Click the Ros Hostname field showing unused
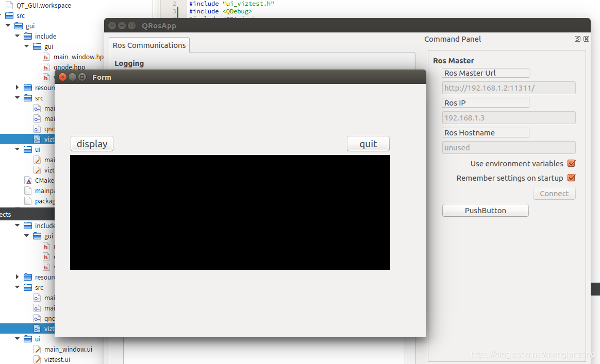The height and width of the screenshot is (364, 600). [509, 148]
